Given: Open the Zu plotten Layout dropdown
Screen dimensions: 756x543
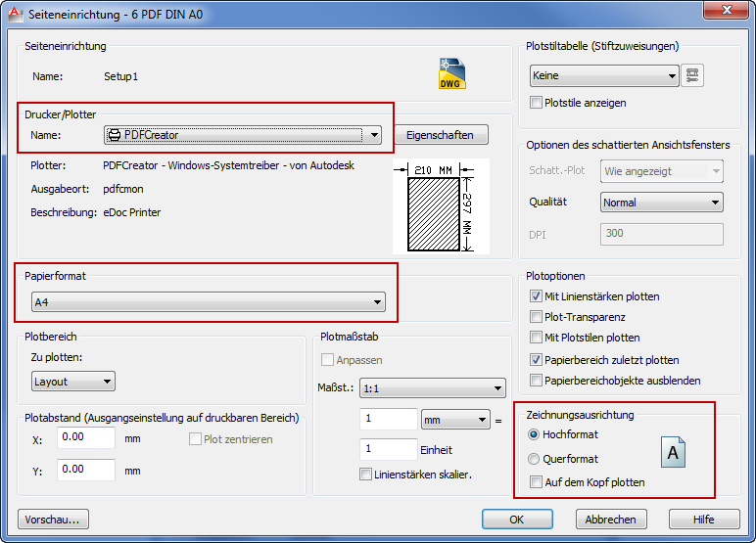Looking at the screenshot, I should pyautogui.click(x=73, y=382).
